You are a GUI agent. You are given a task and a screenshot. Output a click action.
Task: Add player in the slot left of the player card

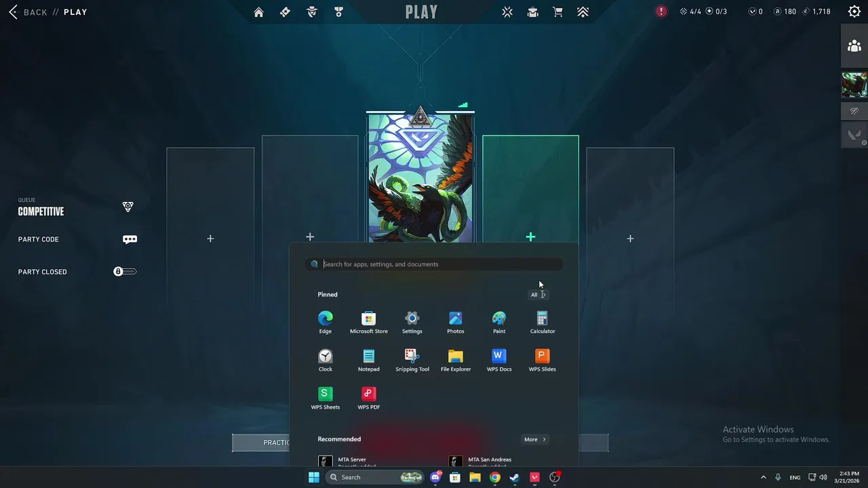310,237
